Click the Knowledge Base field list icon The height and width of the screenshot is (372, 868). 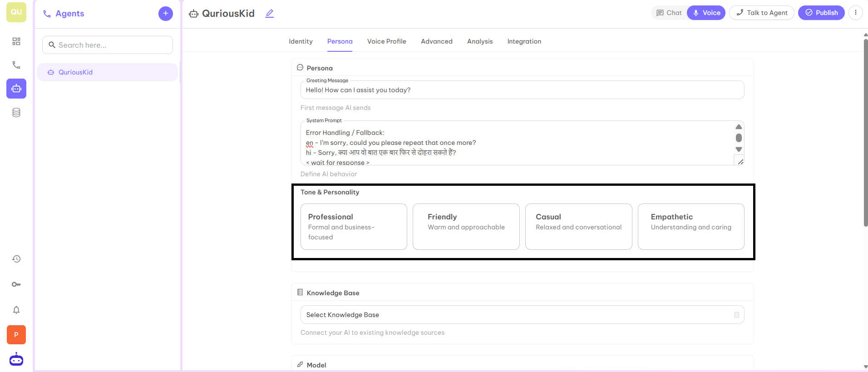click(x=737, y=315)
